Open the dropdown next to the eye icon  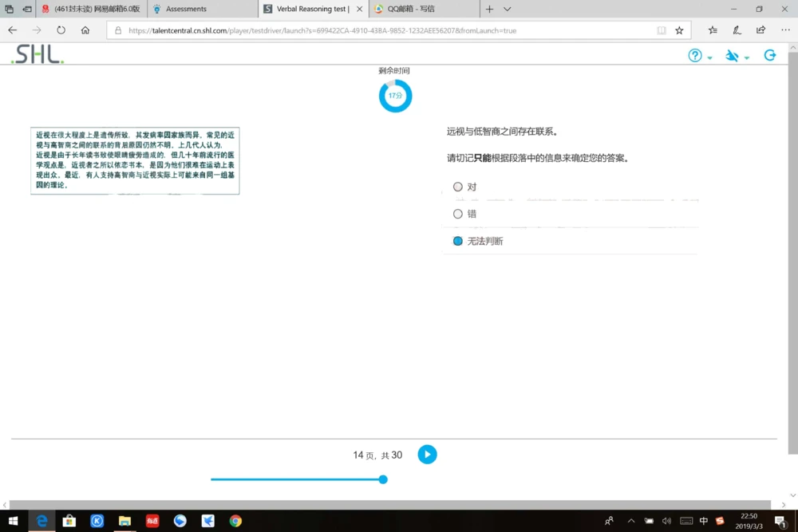745,57
